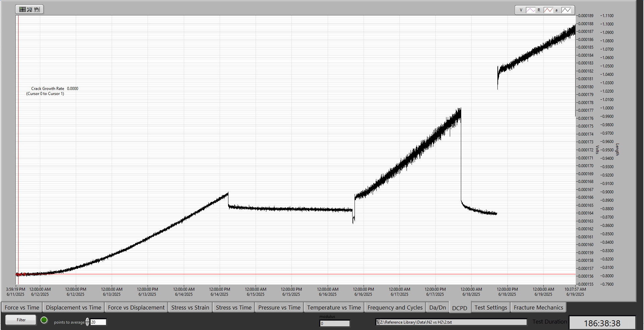This screenshot has width=644, height=330.
Task: Click the data file path field
Action: [x=453, y=322]
